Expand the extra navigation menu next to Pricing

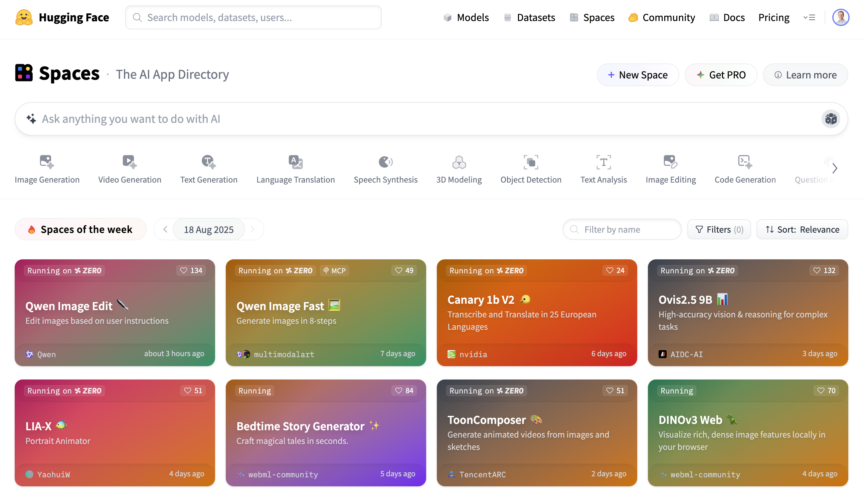click(809, 17)
